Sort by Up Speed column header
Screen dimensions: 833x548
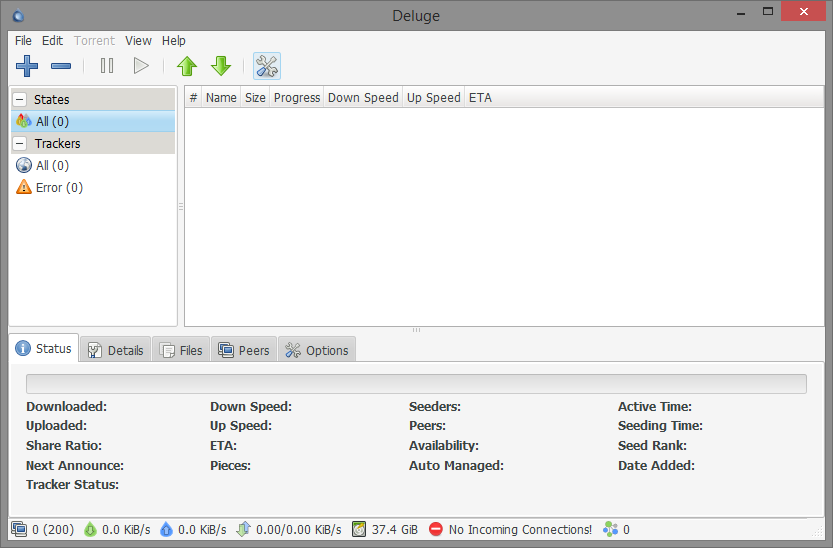(434, 98)
